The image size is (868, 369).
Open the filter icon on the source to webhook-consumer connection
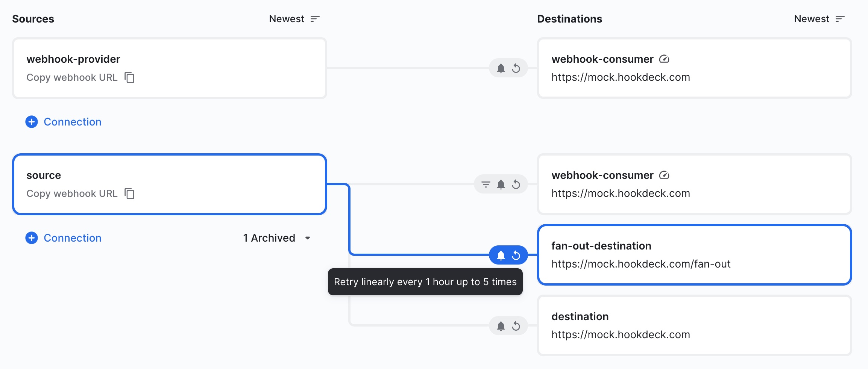click(x=486, y=184)
